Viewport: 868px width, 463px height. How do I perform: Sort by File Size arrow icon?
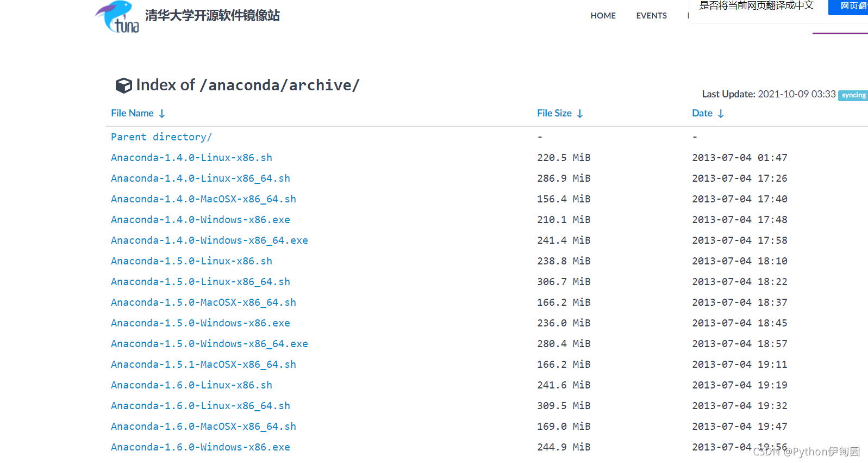pyautogui.click(x=580, y=114)
